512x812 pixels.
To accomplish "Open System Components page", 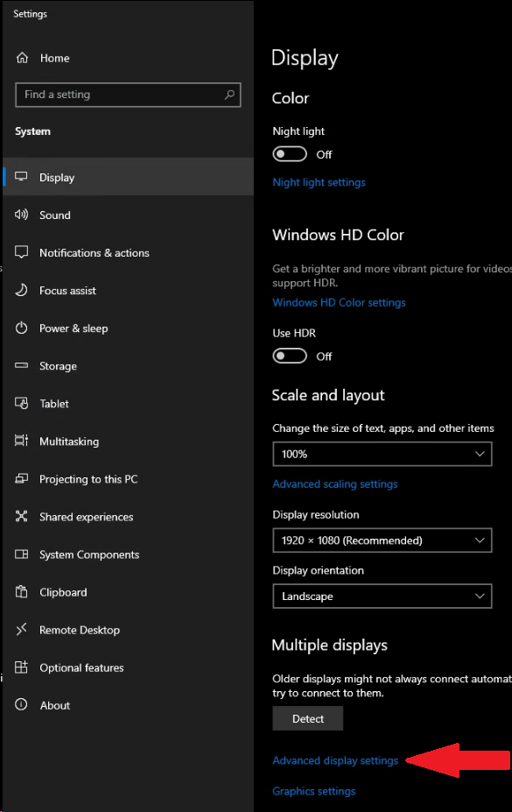I will tap(129, 554).
